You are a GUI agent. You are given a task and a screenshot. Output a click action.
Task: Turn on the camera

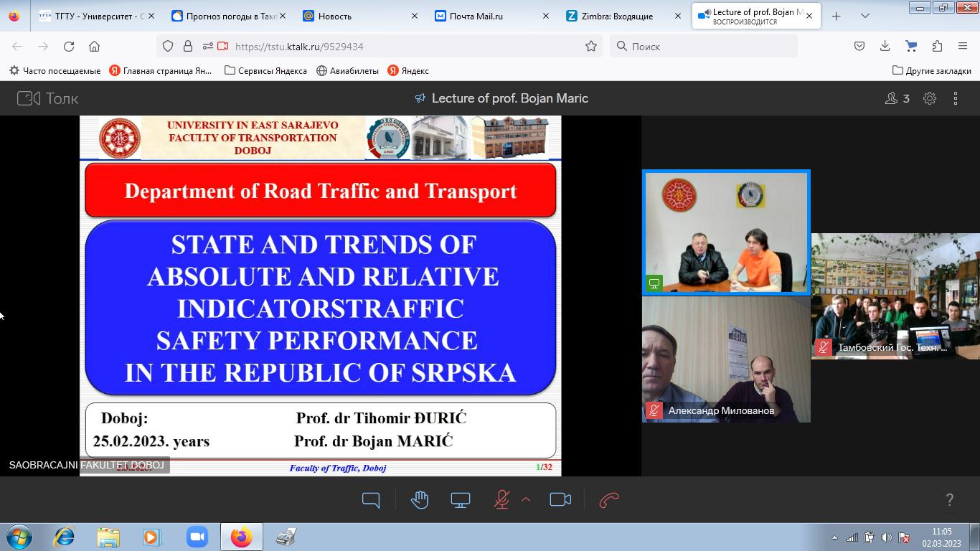tap(560, 500)
